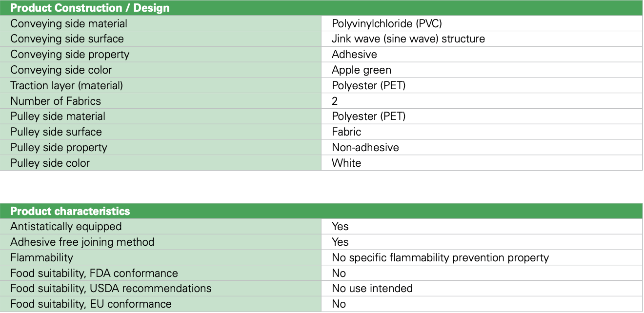
Task: Click the Product characteristics section header
Action: point(70,211)
